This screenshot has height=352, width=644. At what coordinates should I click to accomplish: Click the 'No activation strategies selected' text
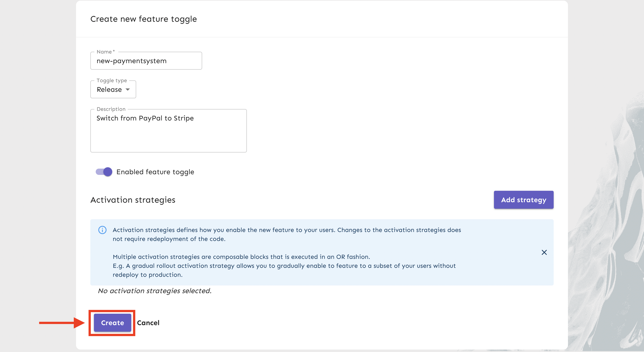(155, 291)
